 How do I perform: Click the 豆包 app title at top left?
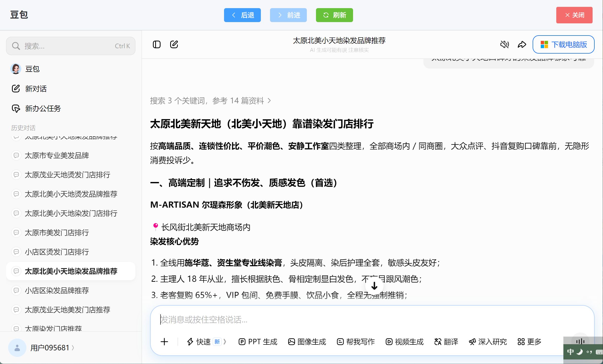(x=19, y=15)
